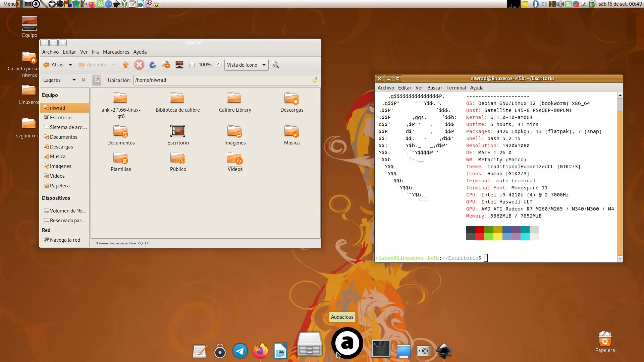
Task: Open Audacious from the dock
Action: [x=347, y=343]
